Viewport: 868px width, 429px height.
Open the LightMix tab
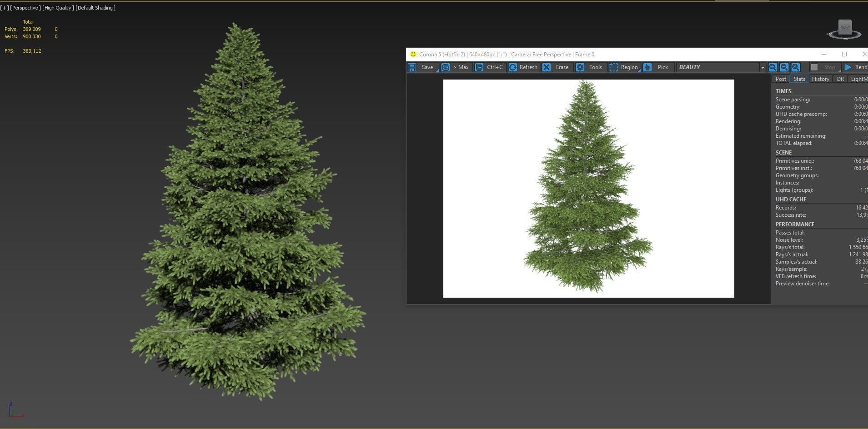point(858,79)
